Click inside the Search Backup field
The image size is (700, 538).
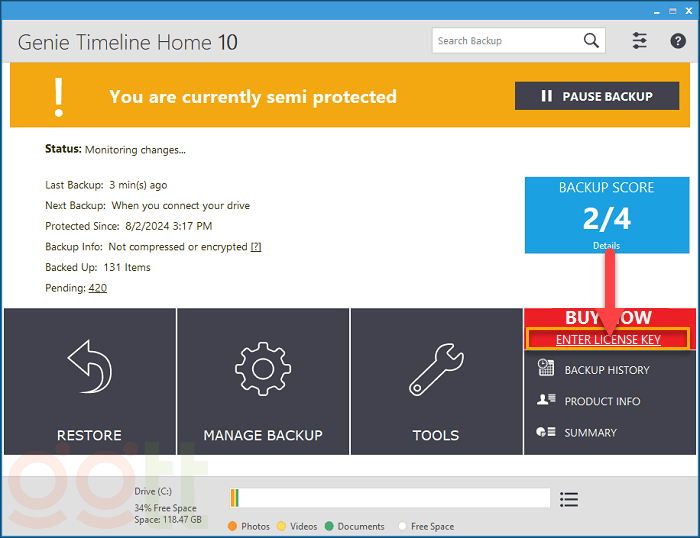pyautogui.click(x=506, y=41)
